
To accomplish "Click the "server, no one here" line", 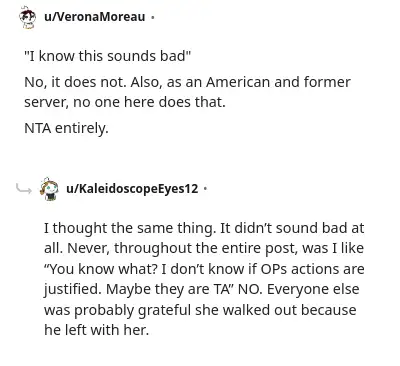I will tap(125, 102).
